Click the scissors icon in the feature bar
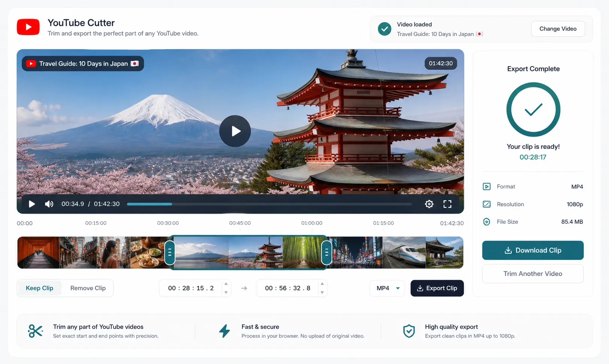 click(x=35, y=331)
